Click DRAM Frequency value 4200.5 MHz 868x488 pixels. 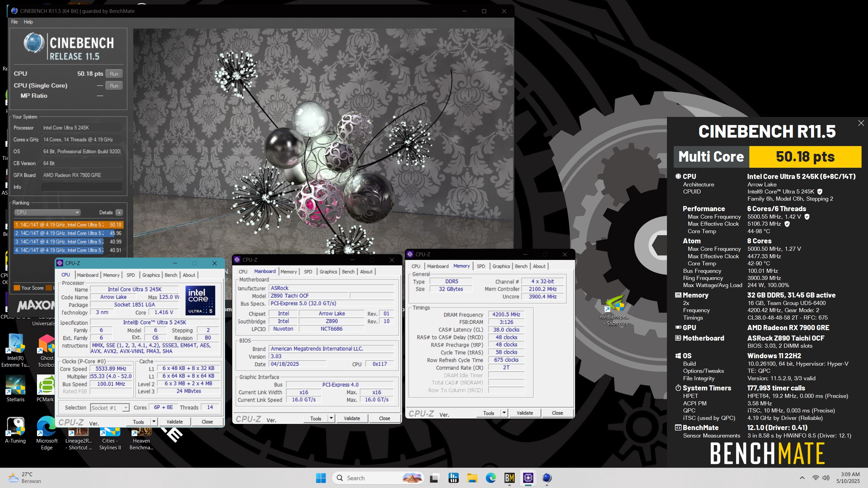[506, 314]
